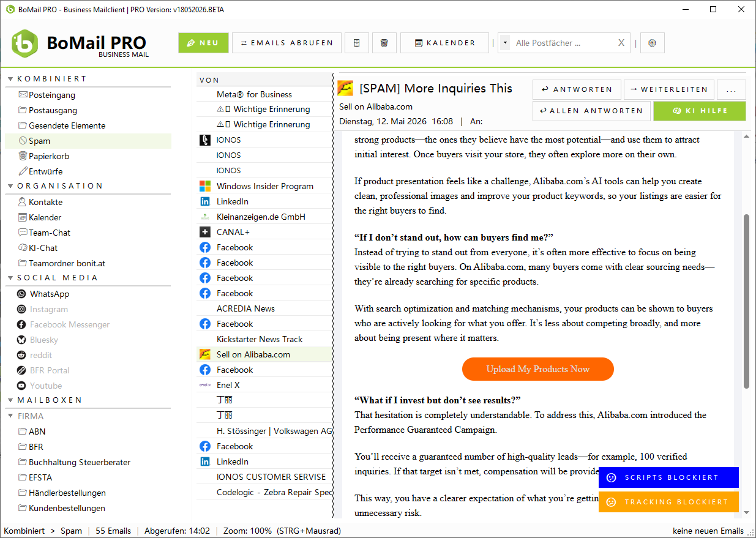
Task: Click the trash bin toolbar icon
Action: coord(384,43)
